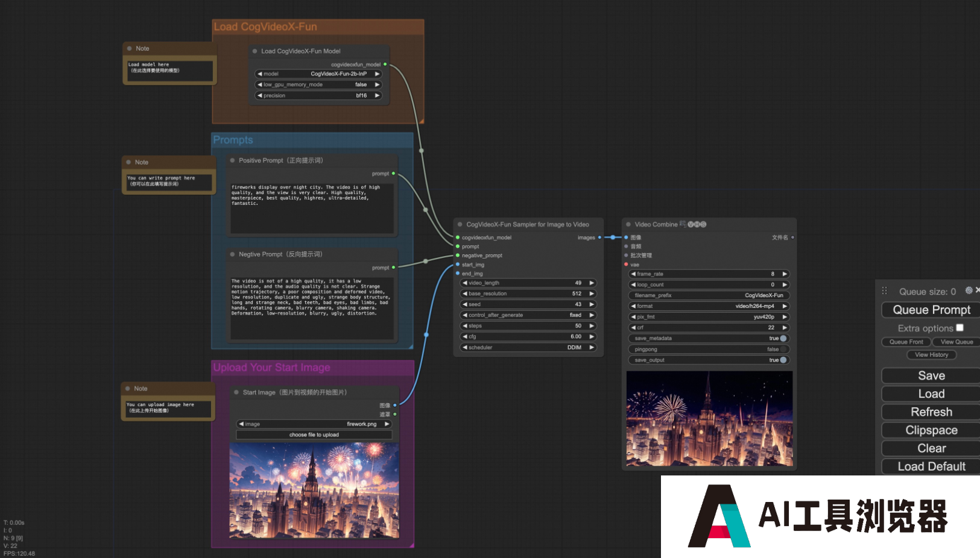The width and height of the screenshot is (980, 558).
Task: Open the scheduler dropdown set to DDIM
Action: click(528, 348)
